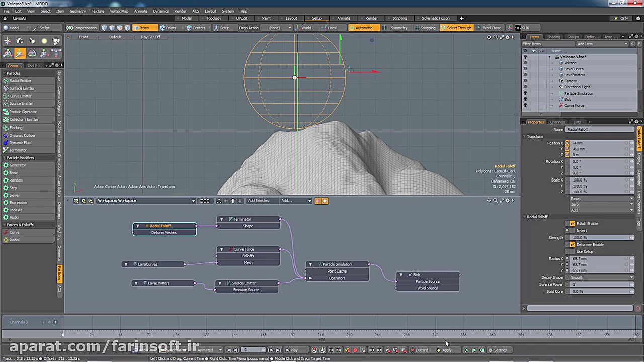Screen dimensions: 644x362
Task: Select the Radial Emitter particle tool
Action: point(21,81)
